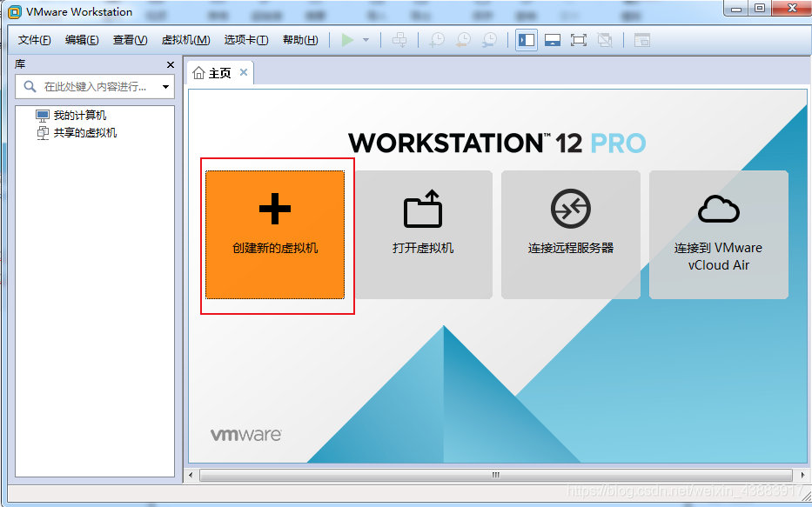The width and height of the screenshot is (812, 507).
Task: Click the 连接到 VMware vCloud Air tile
Action: tap(719, 235)
